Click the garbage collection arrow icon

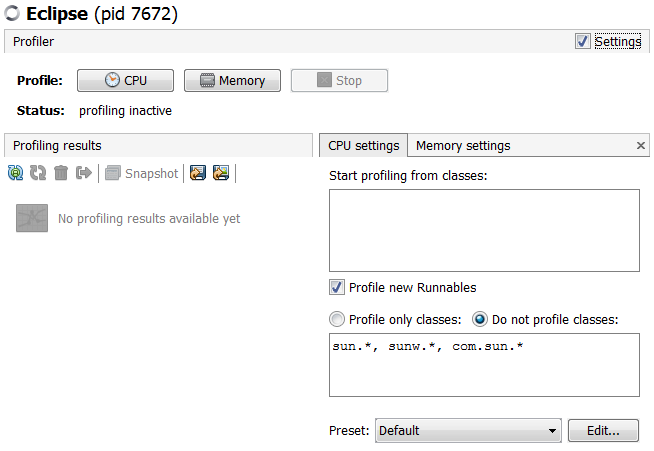[x=84, y=173]
